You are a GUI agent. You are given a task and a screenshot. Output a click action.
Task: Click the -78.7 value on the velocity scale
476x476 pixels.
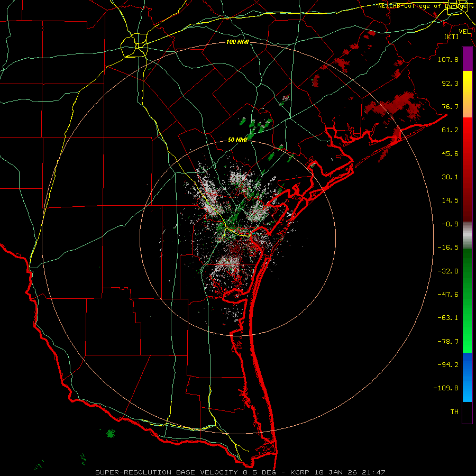[448, 342]
